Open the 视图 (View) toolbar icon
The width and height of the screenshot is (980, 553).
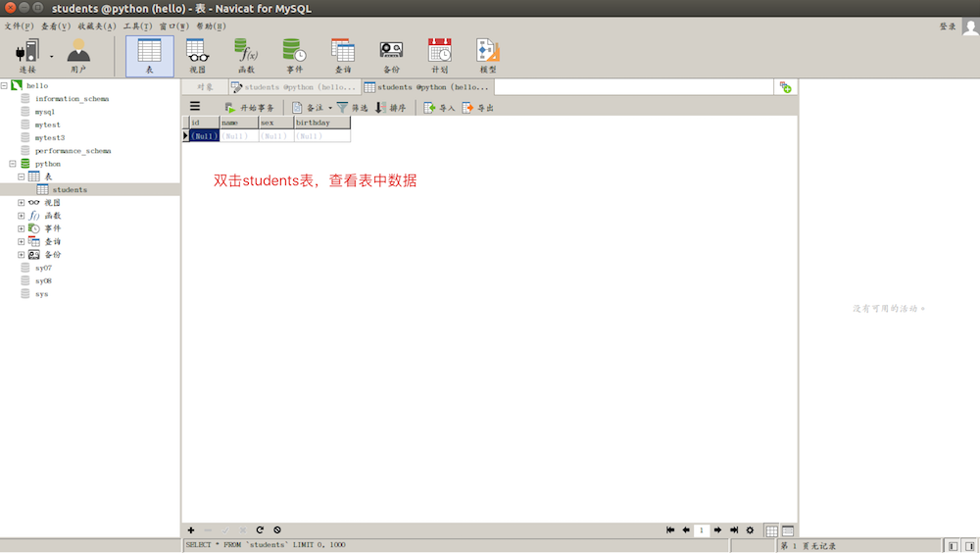coord(197,55)
